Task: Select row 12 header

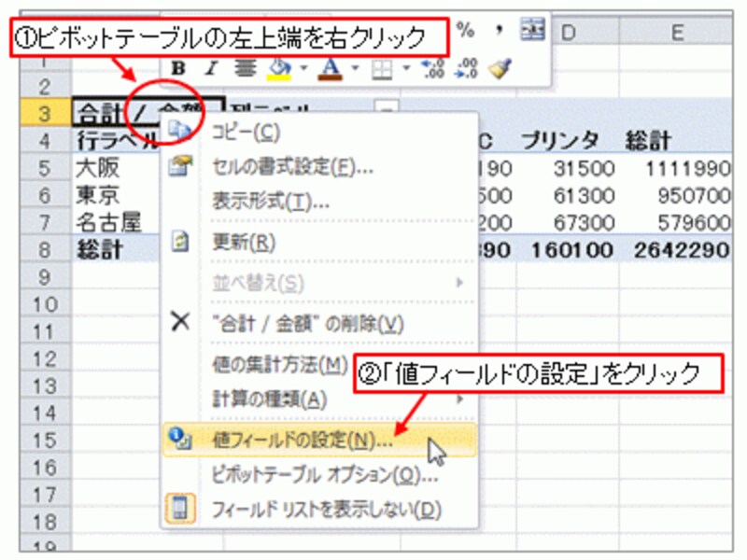Action: point(45,358)
